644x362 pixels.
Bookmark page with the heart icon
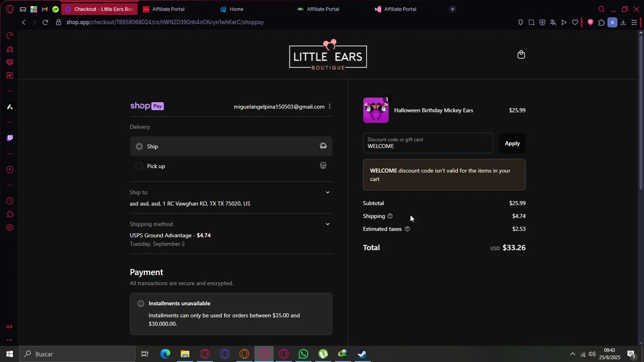[x=575, y=22]
